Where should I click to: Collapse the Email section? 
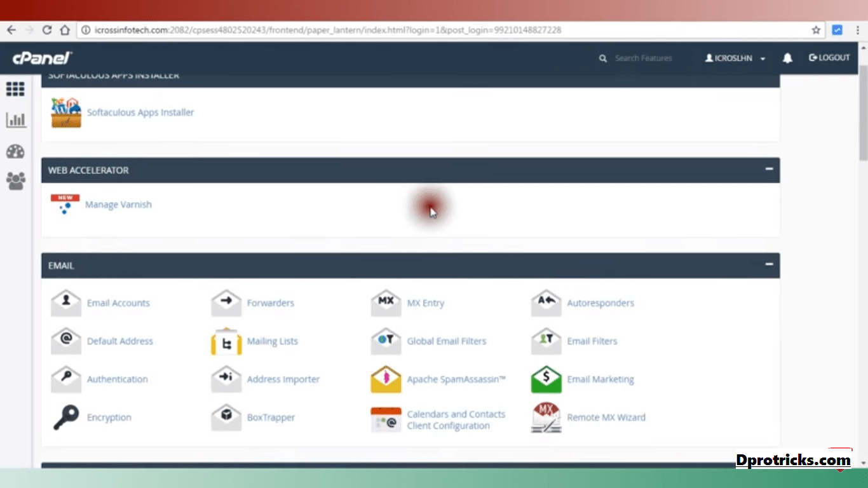coord(769,264)
